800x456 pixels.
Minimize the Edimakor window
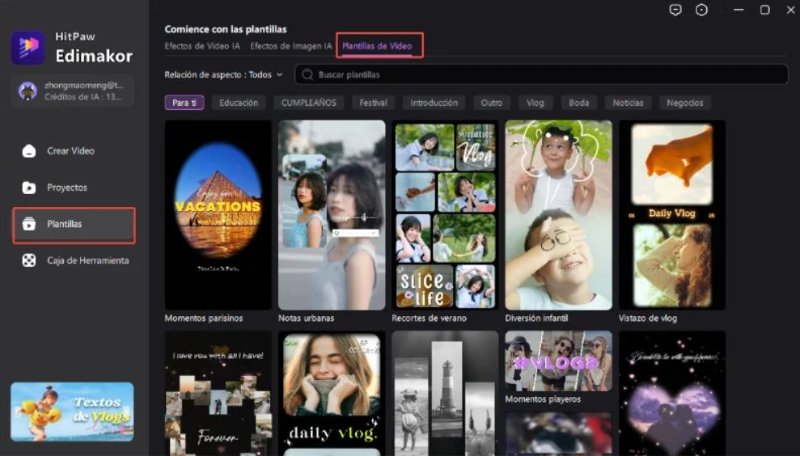pyautogui.click(x=738, y=10)
